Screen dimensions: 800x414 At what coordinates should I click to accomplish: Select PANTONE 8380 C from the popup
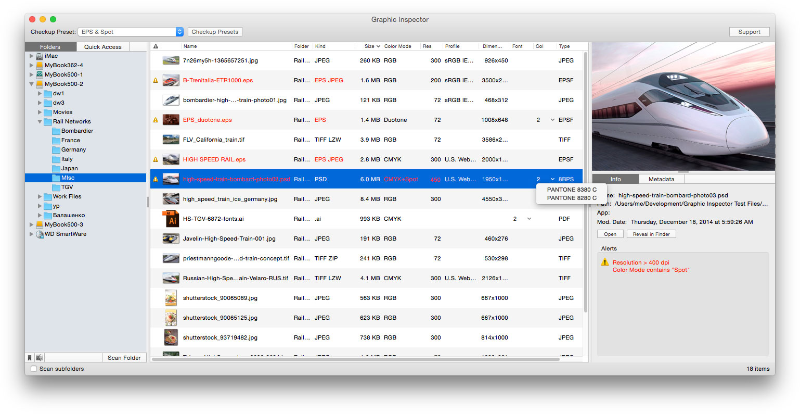[x=571, y=189]
